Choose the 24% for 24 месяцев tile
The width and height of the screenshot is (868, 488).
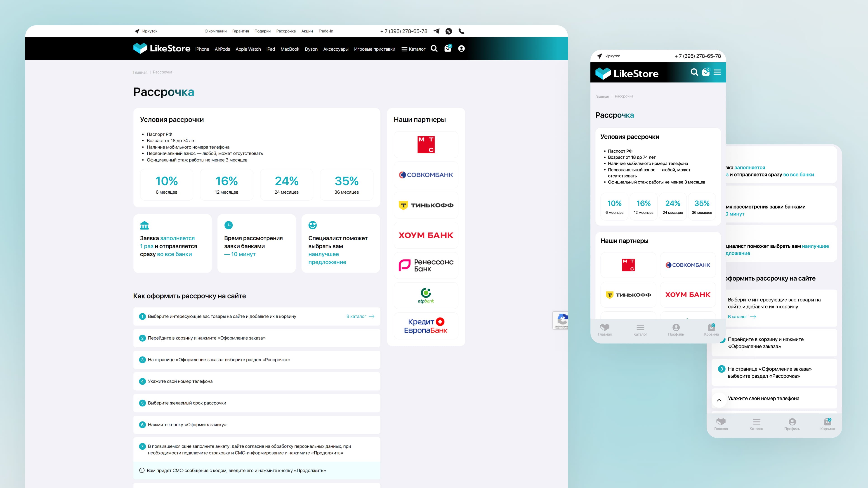click(286, 185)
